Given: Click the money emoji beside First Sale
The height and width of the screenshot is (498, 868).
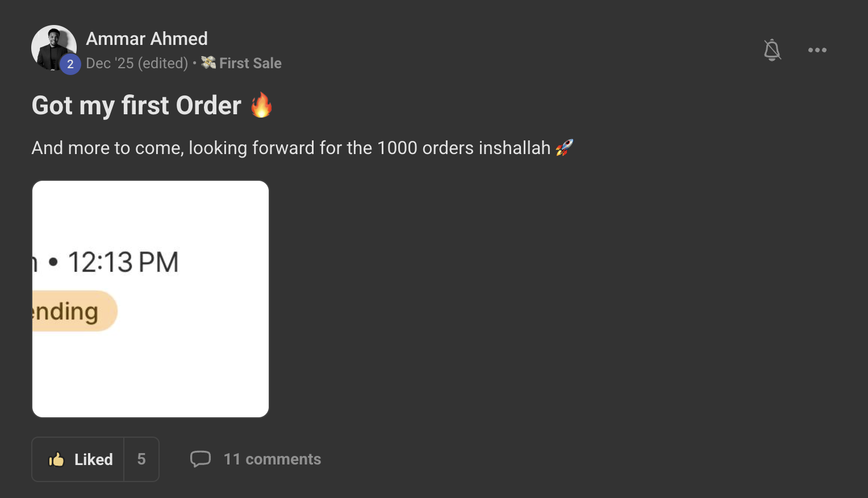Looking at the screenshot, I should click(208, 63).
